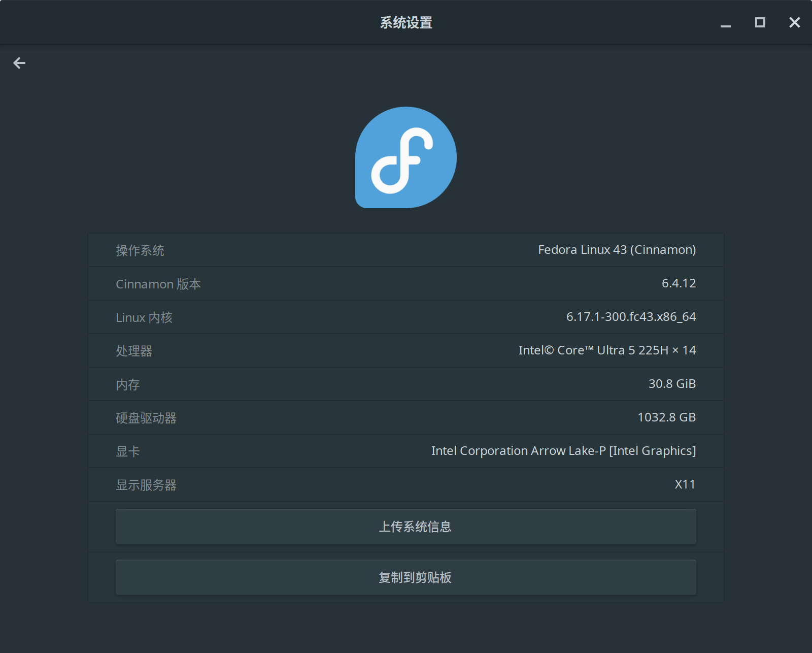Image resolution: width=812 pixels, height=653 pixels.
Task: Click the Fedora Linux 43 (Cinnamon) value
Action: [x=617, y=250]
